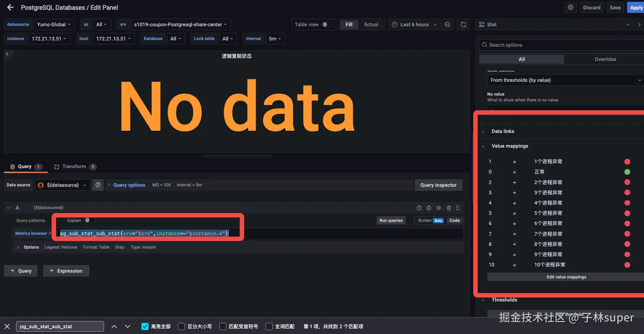This screenshot has width=644, height=334.
Task: Go back using the arrow icon
Action: pyautogui.click(x=10, y=8)
